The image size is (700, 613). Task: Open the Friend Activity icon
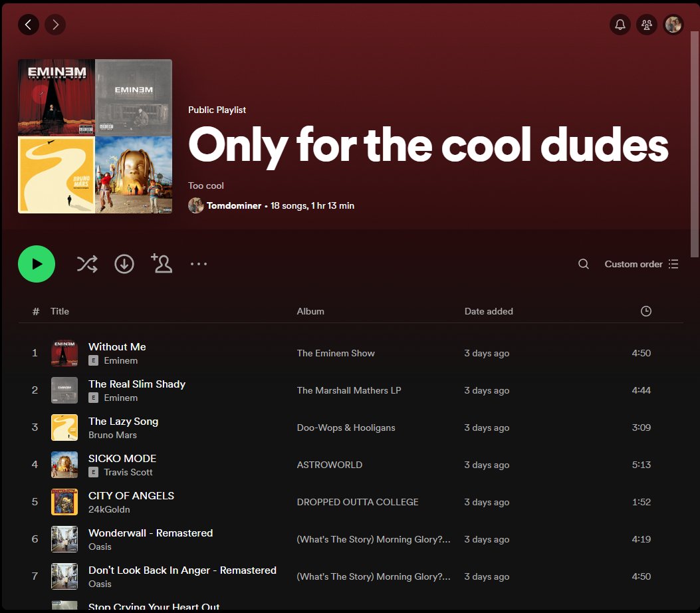[646, 25]
